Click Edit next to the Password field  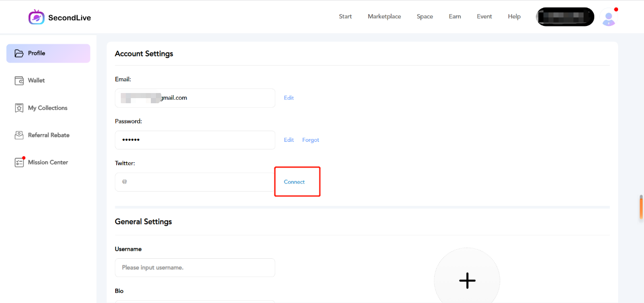(x=288, y=140)
